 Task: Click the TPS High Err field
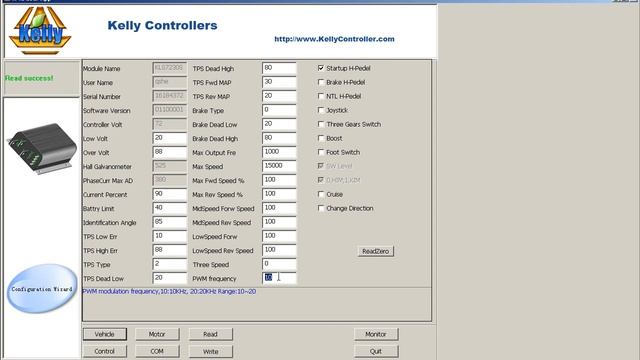tap(170, 250)
